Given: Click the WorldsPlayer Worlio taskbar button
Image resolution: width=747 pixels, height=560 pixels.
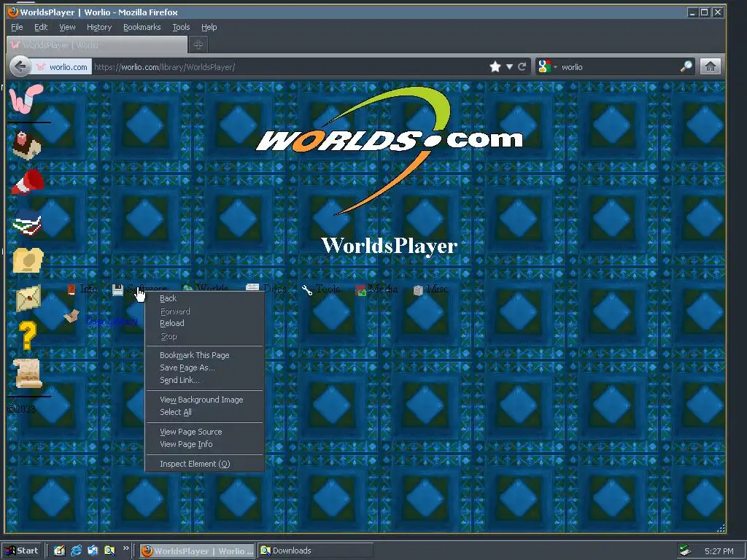Looking at the screenshot, I should pos(198,551).
